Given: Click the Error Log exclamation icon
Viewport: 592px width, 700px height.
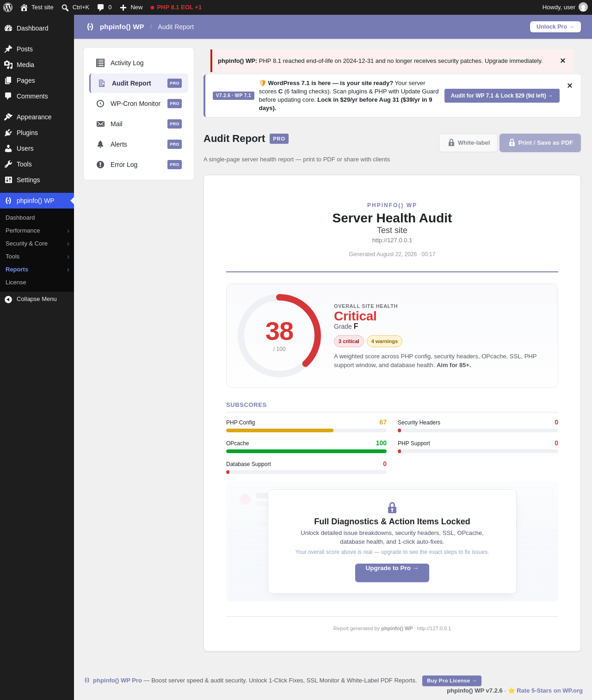Looking at the screenshot, I should (100, 165).
